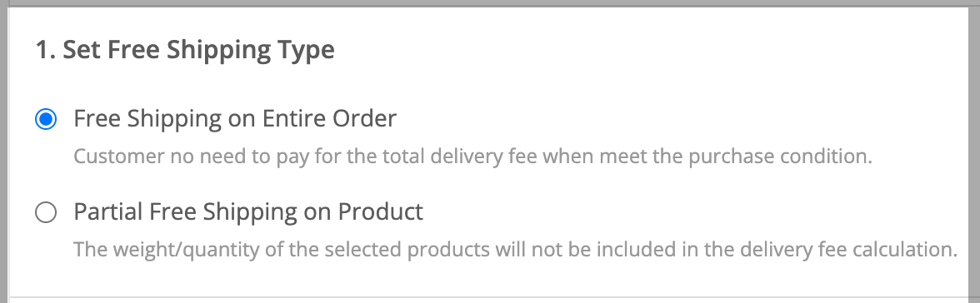
Task: Select the Free Shipping on Entire Order radio button
Action: coord(46,119)
